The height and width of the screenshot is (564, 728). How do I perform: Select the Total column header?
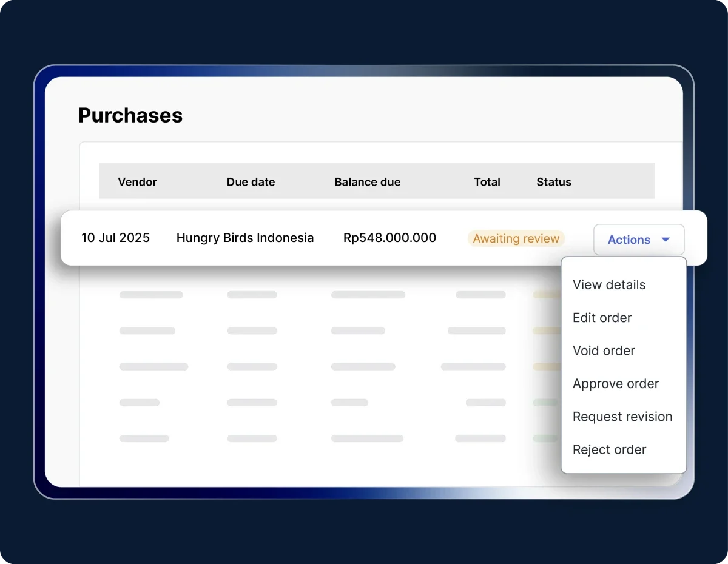[487, 182]
